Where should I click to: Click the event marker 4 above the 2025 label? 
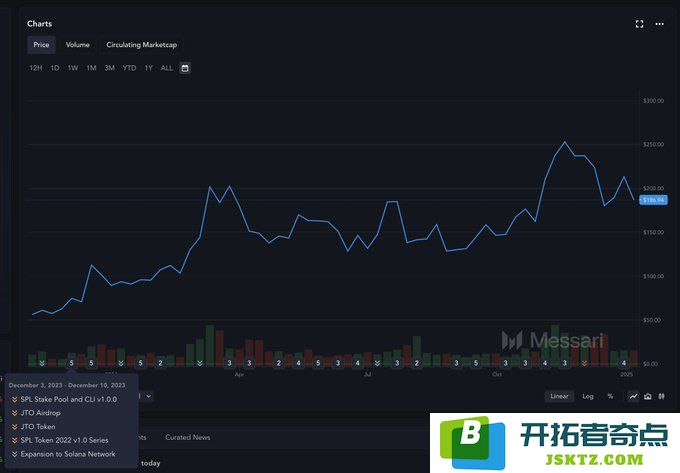[x=624, y=363]
